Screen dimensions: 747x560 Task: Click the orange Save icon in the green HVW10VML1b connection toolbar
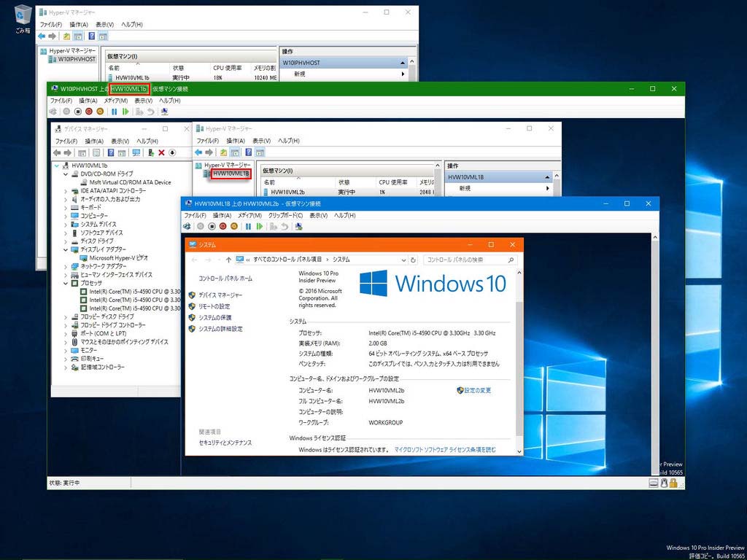tap(99, 112)
